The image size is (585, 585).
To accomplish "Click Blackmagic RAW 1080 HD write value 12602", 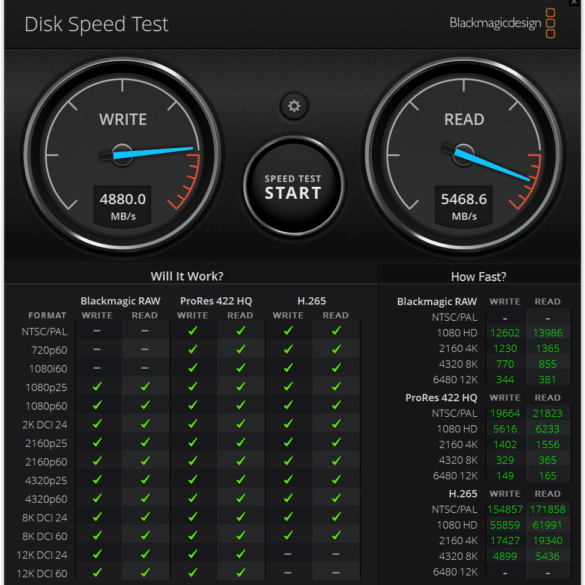I will (505, 333).
